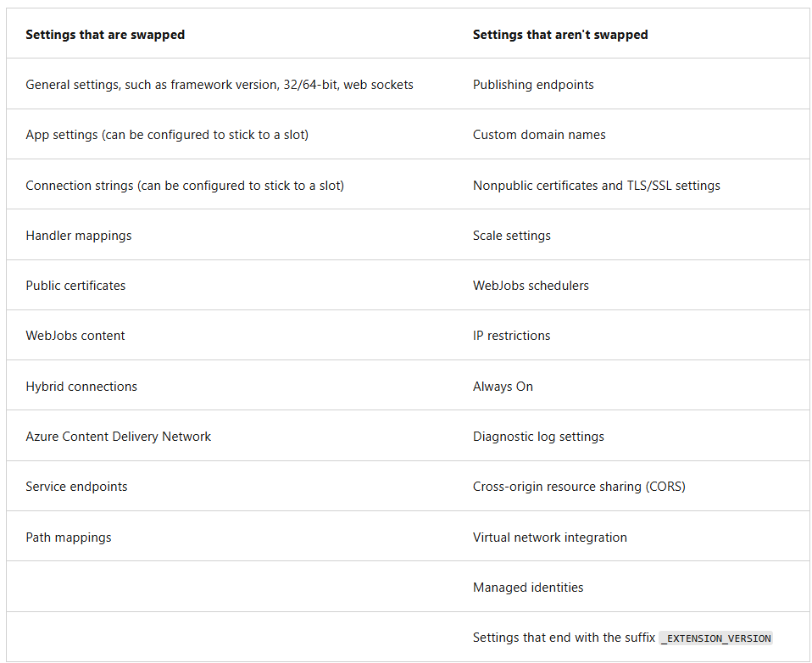
Task: Click the 'Settings that aren't swapped' column header
Action: [560, 35]
